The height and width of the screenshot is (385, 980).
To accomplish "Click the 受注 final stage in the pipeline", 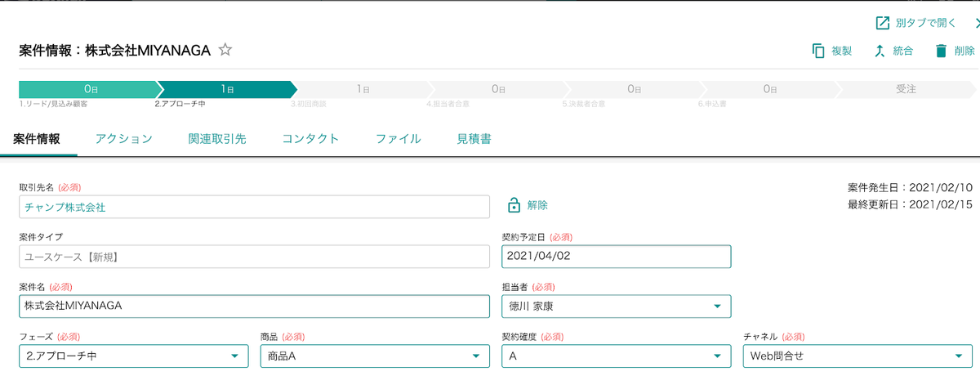I will (906, 89).
